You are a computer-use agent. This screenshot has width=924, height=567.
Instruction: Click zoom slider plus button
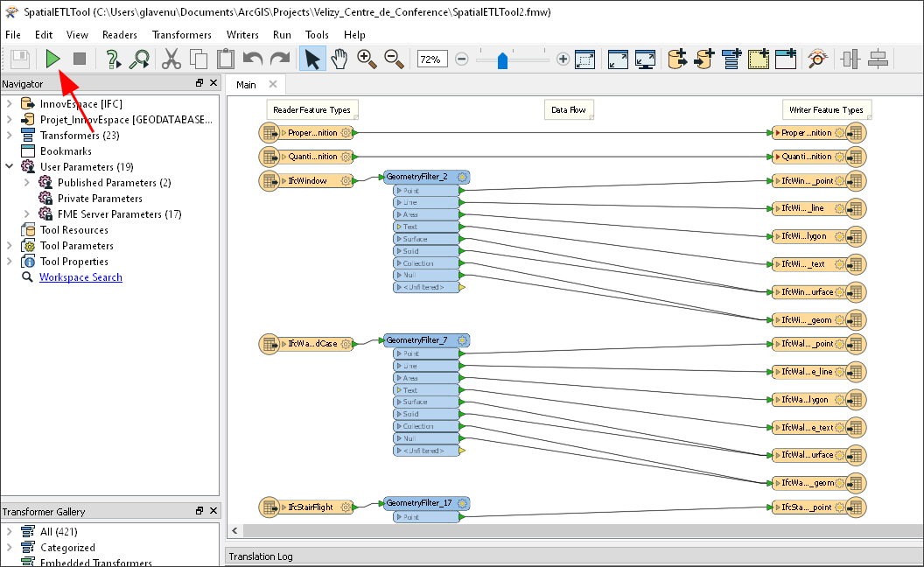(563, 59)
